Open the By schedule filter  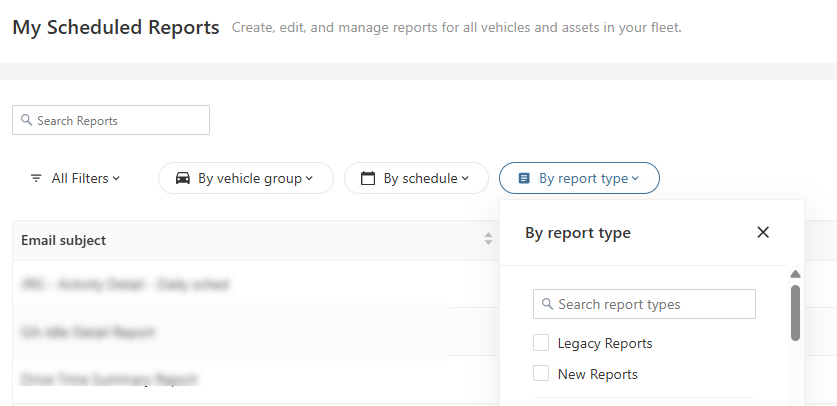(416, 178)
